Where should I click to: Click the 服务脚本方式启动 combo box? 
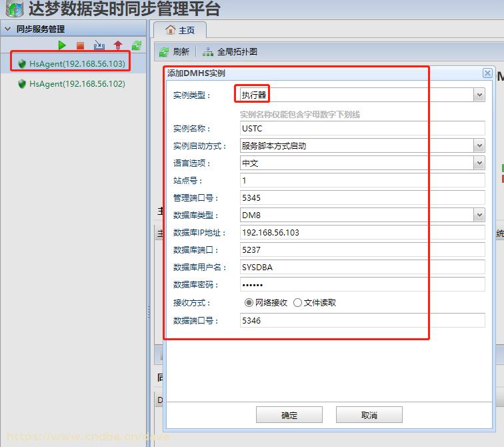tap(362, 146)
